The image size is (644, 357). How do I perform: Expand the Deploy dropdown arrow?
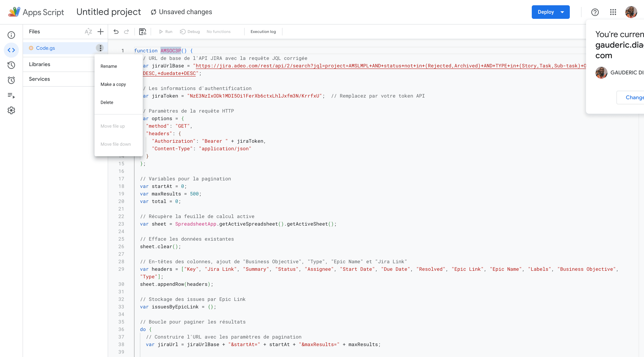(x=562, y=12)
